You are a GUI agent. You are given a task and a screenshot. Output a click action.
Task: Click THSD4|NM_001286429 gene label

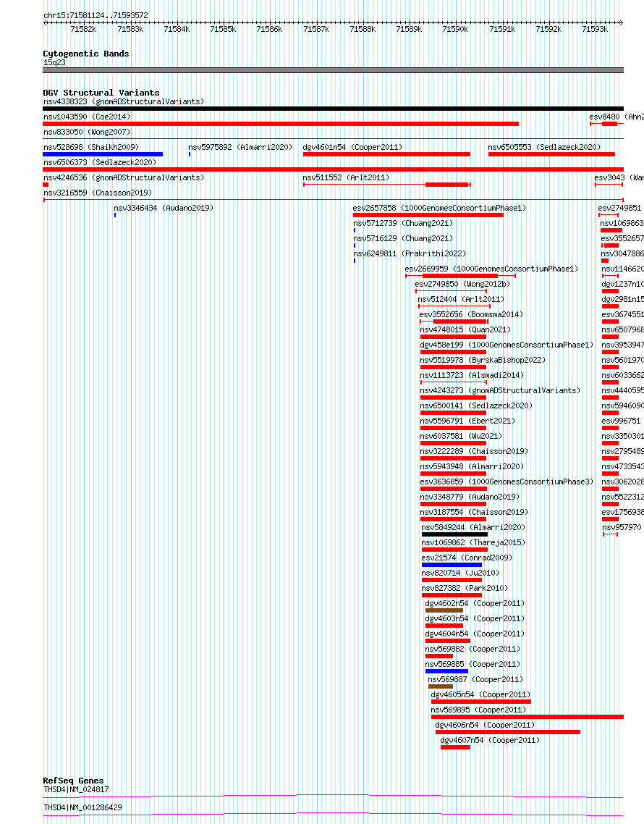pos(82,808)
